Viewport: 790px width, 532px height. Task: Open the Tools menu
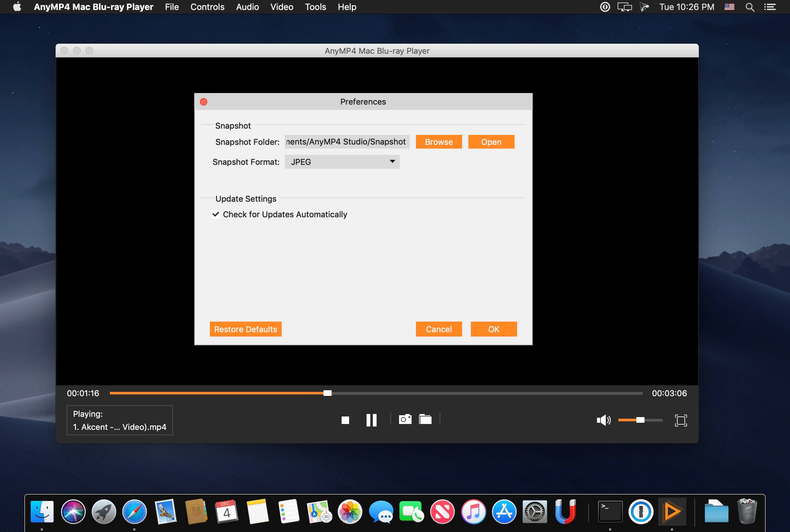tap(315, 7)
